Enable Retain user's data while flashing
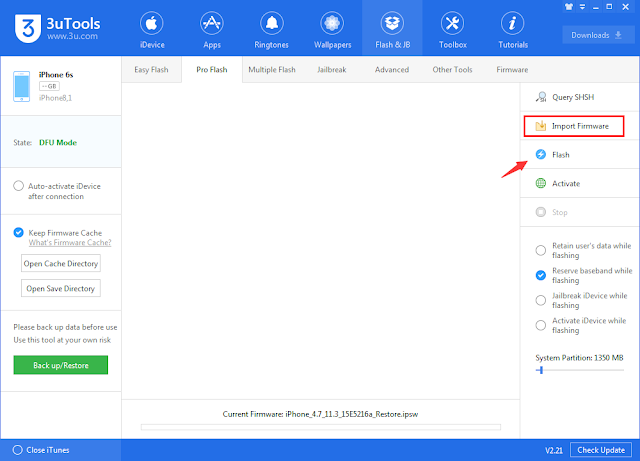This screenshot has width=640, height=461. tap(541, 250)
